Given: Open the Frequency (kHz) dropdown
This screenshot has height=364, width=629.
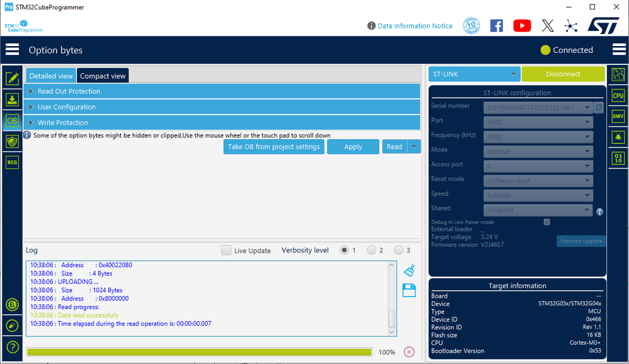Looking at the screenshot, I should coord(538,137).
